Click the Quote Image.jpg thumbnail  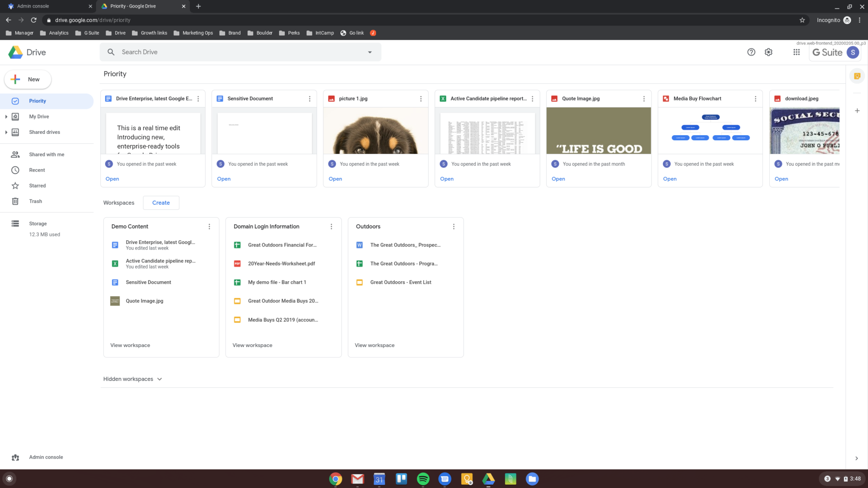598,130
